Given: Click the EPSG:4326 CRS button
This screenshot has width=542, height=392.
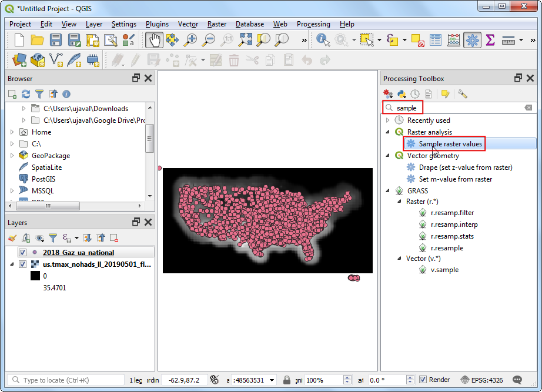Looking at the screenshot, I should [481, 380].
